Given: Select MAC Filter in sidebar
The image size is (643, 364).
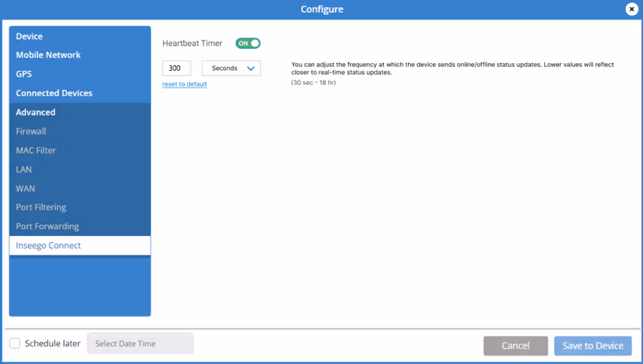Looking at the screenshot, I should (x=80, y=150).
